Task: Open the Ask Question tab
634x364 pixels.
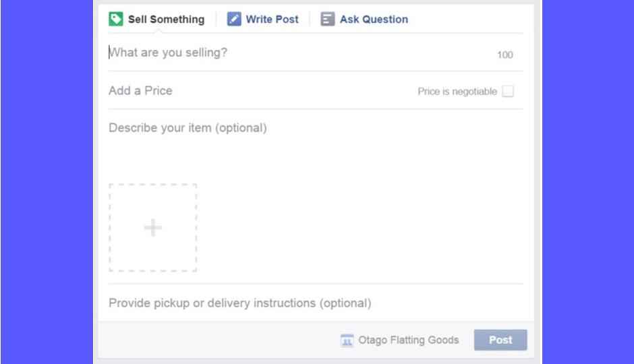Action: [364, 19]
